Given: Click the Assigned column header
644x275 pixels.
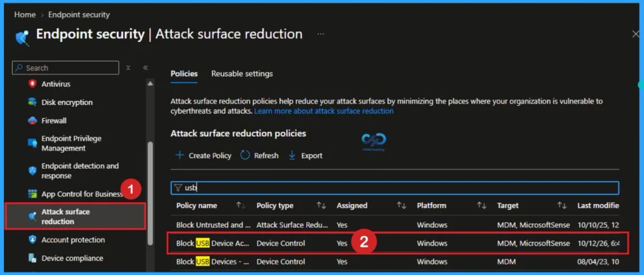Looking at the screenshot, I should click(352, 206).
